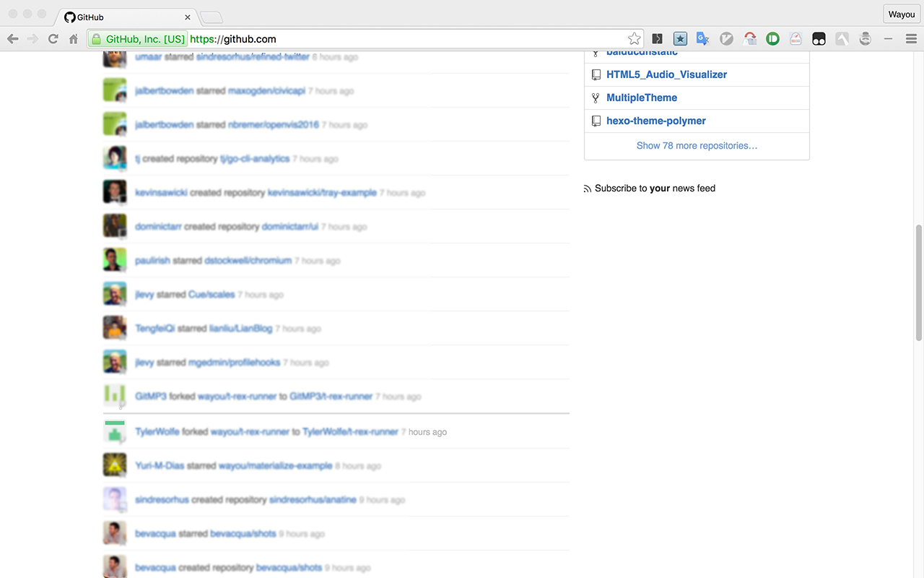
Task: Select the GitHub browser tab
Action: pos(126,17)
